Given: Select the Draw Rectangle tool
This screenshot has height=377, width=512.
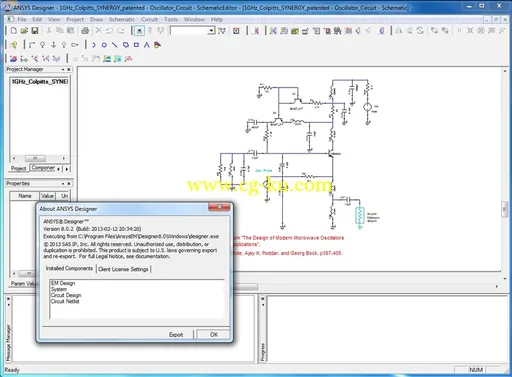Looking at the screenshot, I should point(136,45).
